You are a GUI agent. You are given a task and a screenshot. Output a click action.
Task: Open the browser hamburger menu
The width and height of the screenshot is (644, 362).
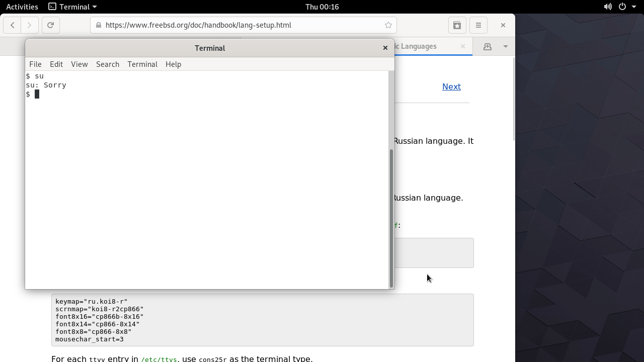(478, 25)
